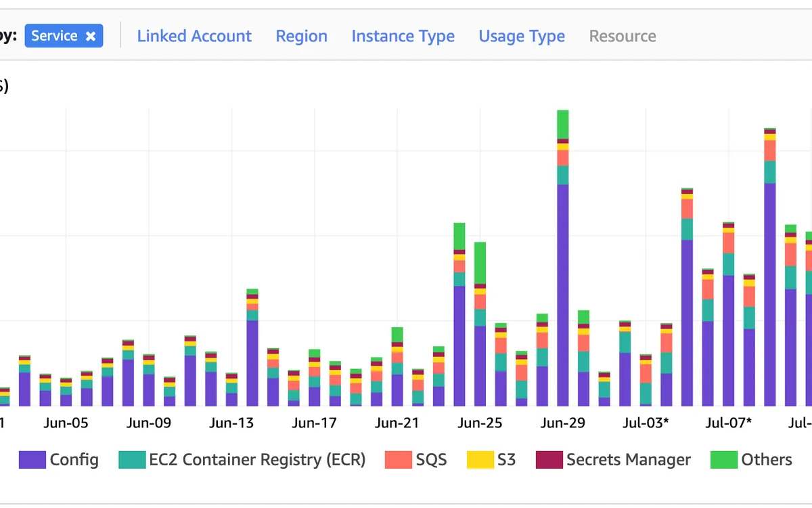Click the disabled Resource grouping option
The height and width of the screenshot is (508, 812).
[x=622, y=36]
